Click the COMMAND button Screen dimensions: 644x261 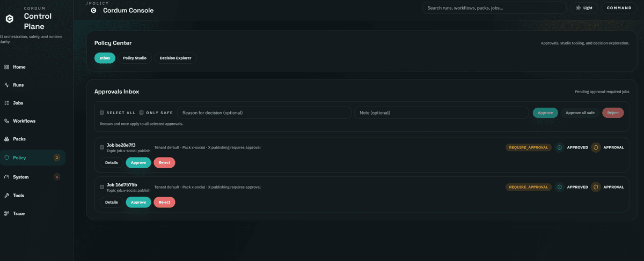click(x=619, y=8)
